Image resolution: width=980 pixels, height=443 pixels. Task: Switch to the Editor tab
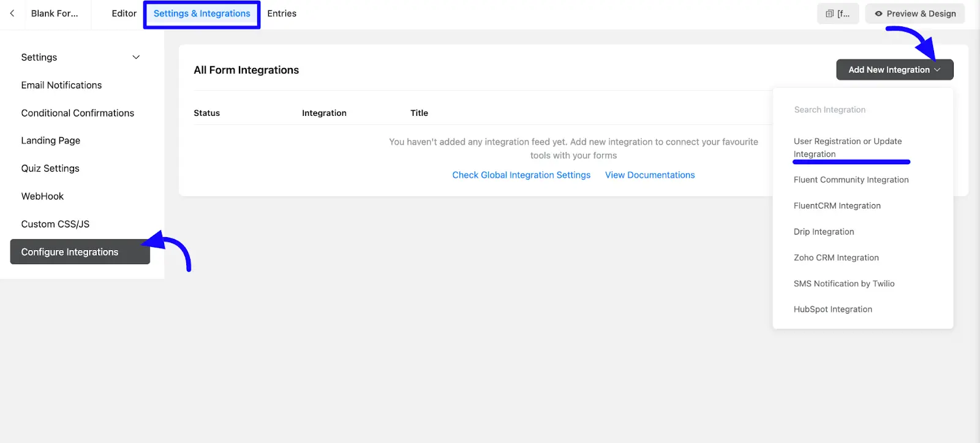click(124, 13)
